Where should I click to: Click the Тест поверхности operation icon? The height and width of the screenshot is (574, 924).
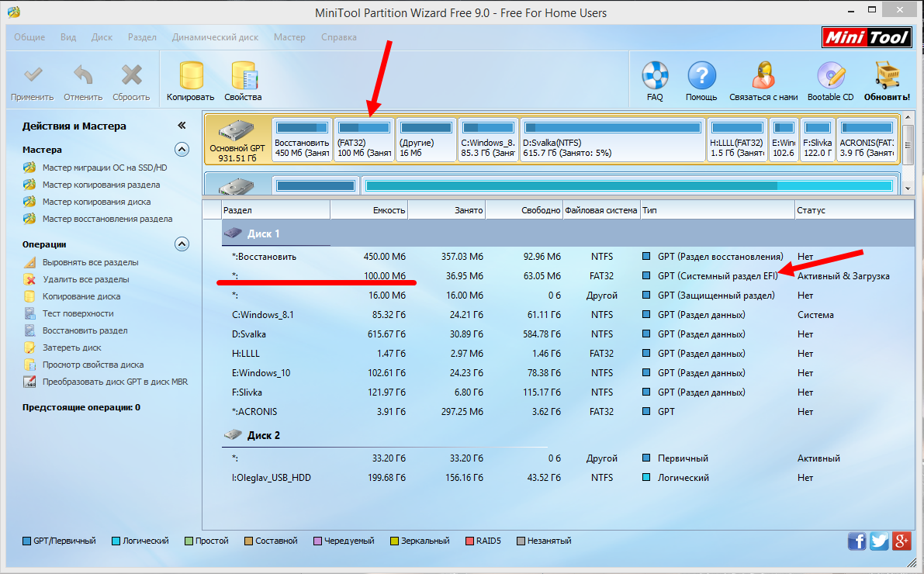30,313
